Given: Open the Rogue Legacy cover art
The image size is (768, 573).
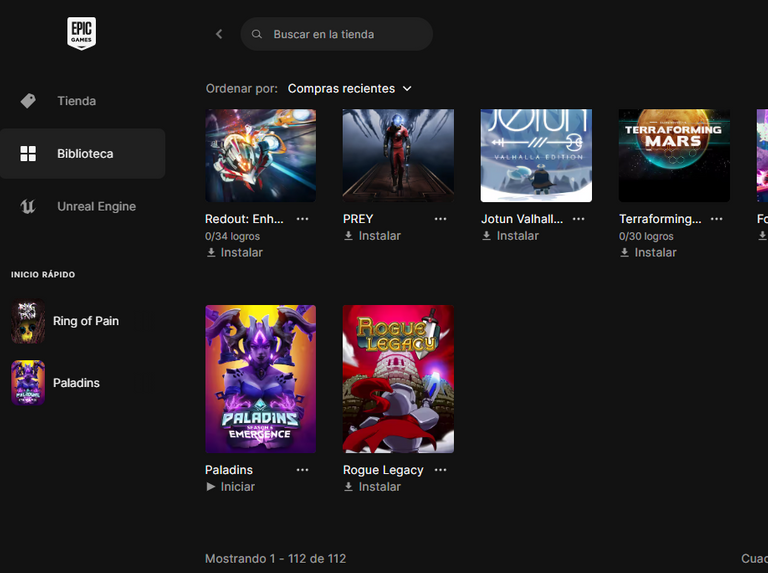Looking at the screenshot, I should (x=398, y=379).
